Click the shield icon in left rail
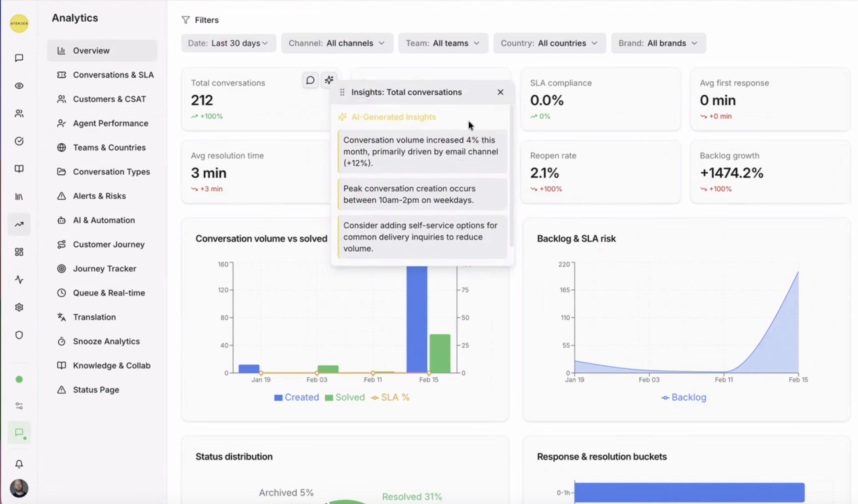Image resolution: width=858 pixels, height=504 pixels. pyautogui.click(x=19, y=335)
